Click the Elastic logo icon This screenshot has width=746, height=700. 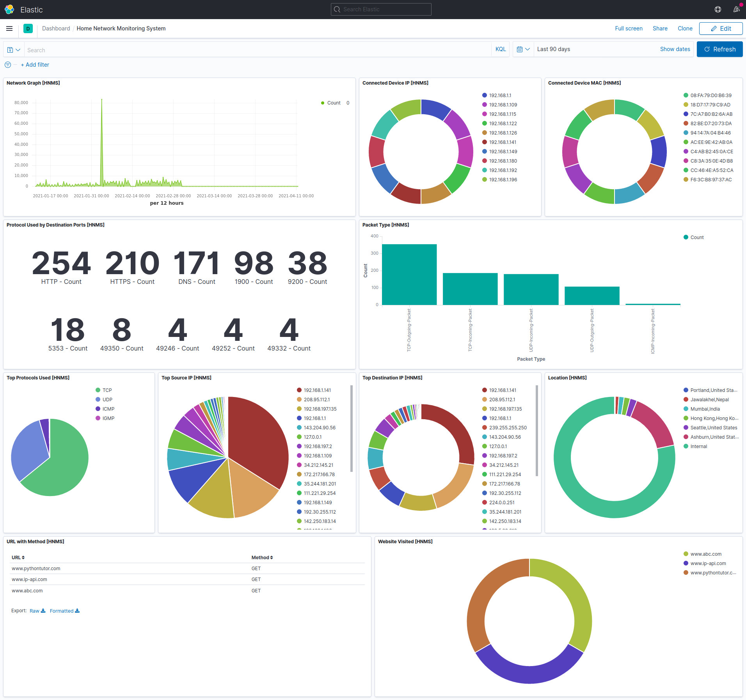[9, 9]
